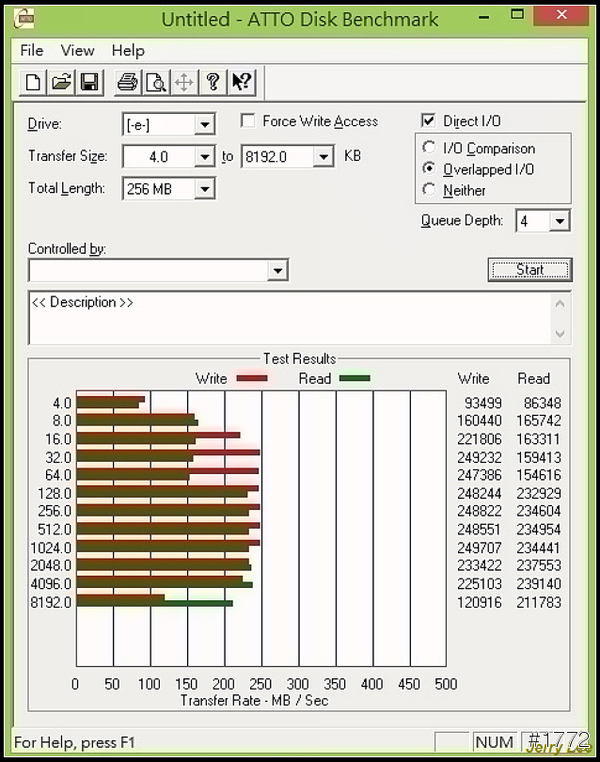Click the Test Results group title
Viewport: 600px width, 762px height.
299,359
